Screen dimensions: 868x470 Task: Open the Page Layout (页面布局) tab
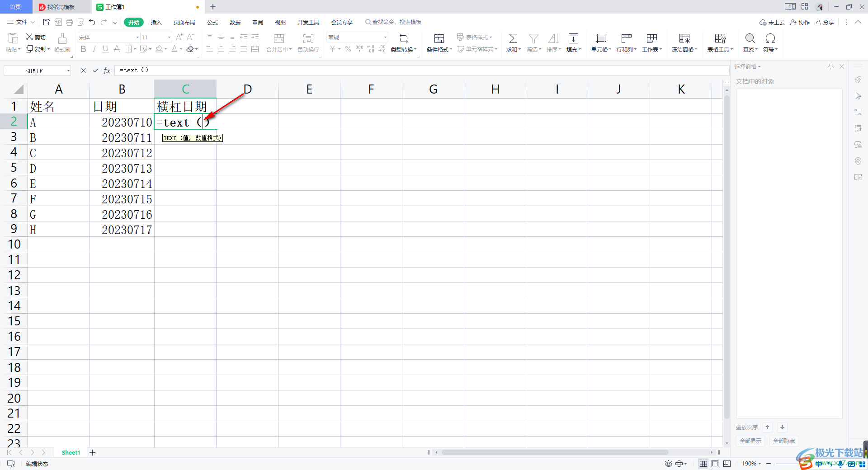(184, 22)
